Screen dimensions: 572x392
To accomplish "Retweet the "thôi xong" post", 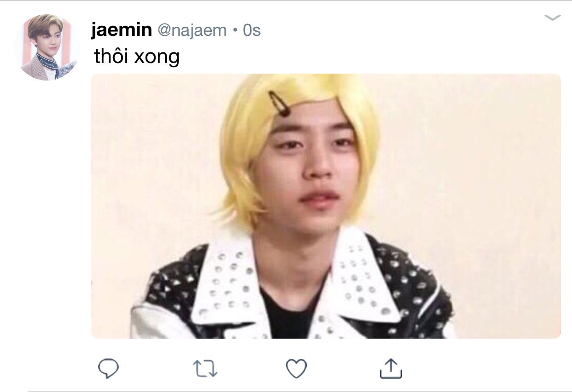I will tap(204, 369).
